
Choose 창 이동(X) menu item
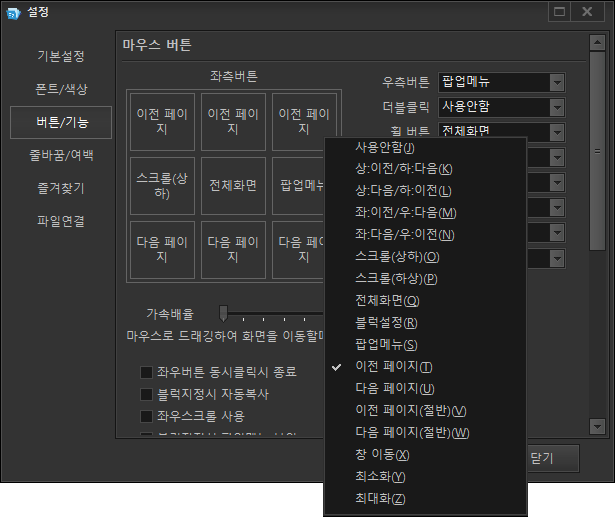click(x=425, y=455)
